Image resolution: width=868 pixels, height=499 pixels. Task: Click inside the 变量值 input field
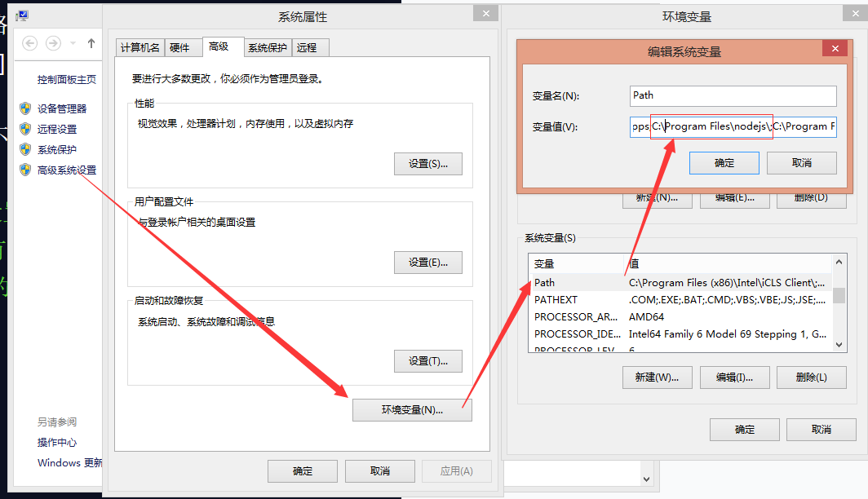tap(733, 126)
